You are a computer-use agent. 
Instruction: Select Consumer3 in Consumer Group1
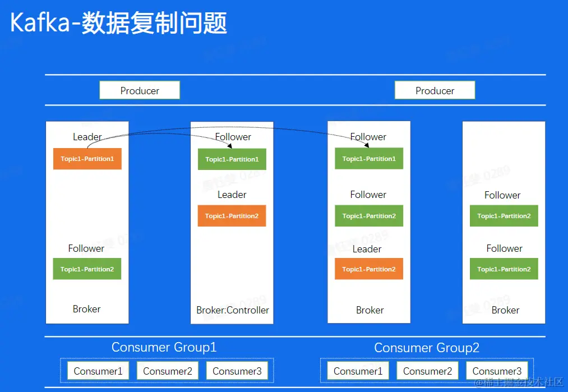[x=237, y=371]
